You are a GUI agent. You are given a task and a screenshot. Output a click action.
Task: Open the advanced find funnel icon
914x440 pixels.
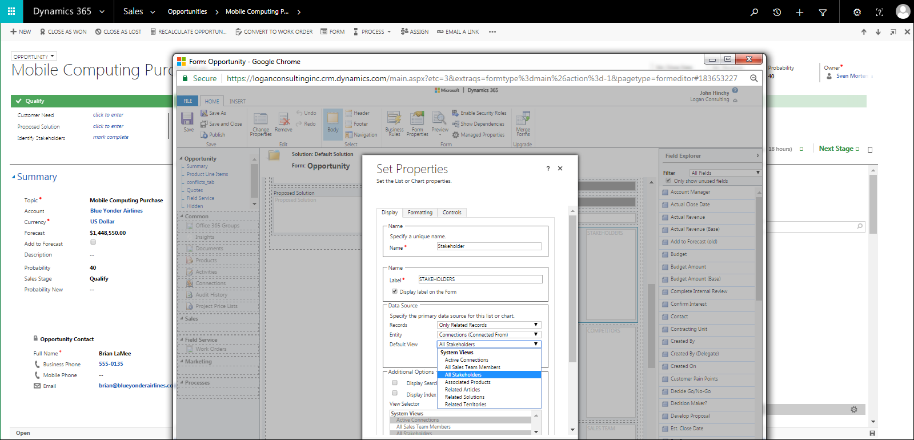pyautogui.click(x=822, y=12)
